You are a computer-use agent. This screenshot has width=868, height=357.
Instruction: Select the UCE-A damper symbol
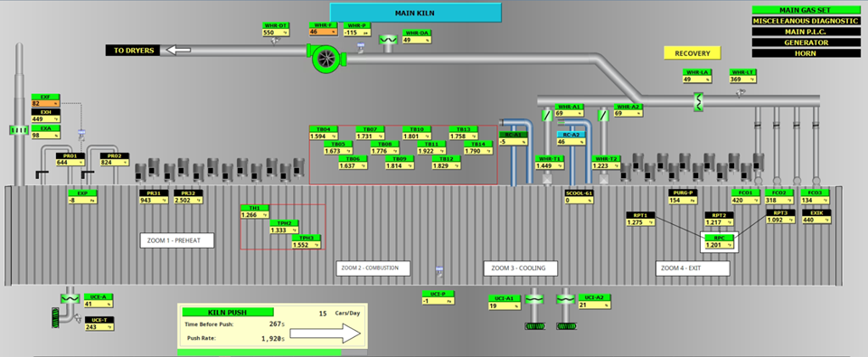coord(70,298)
